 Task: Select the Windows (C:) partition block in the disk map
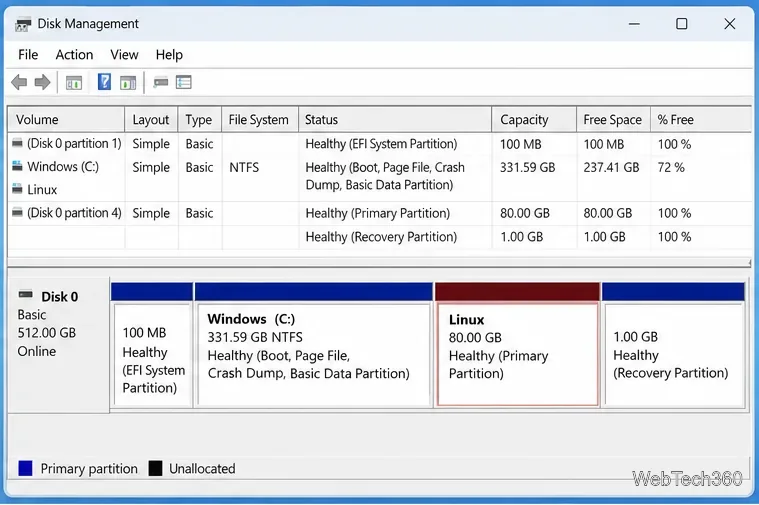point(314,345)
